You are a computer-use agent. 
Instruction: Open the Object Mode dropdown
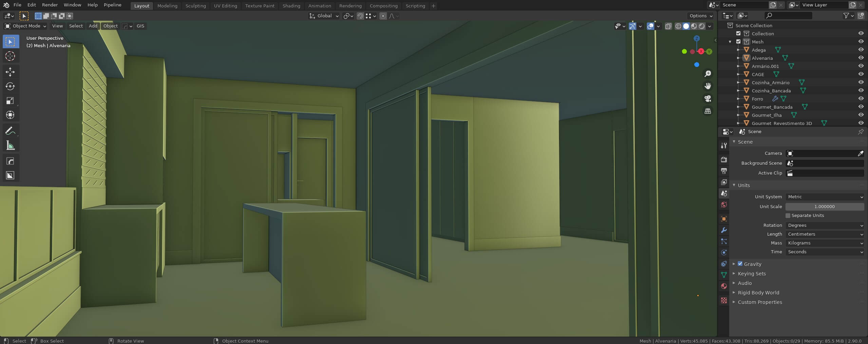25,26
